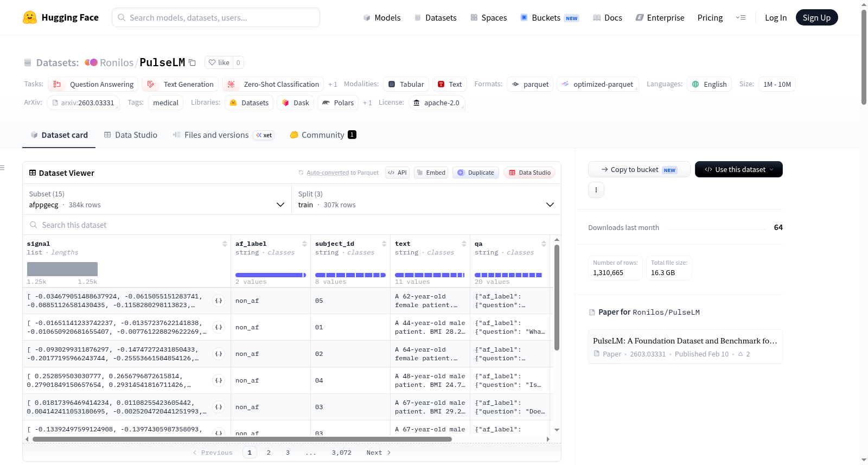Open Docs in navigation
Viewport: 868px width, 465px height.
click(608, 17)
